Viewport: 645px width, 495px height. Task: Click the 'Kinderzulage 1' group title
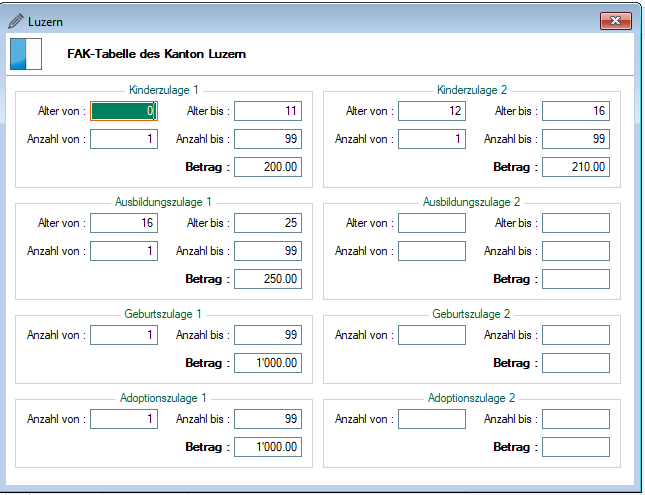(164, 90)
